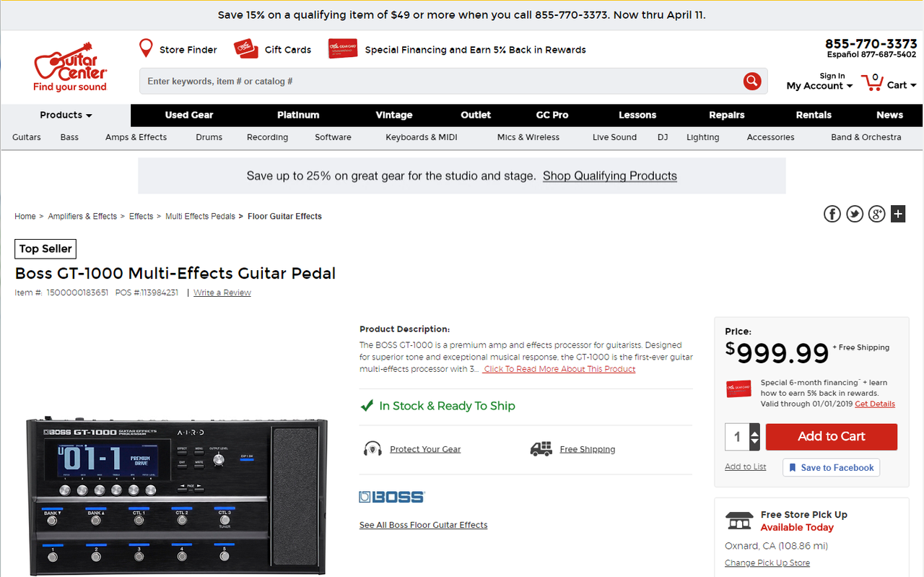
Task: Open the Used Gear tab
Action: 189,115
